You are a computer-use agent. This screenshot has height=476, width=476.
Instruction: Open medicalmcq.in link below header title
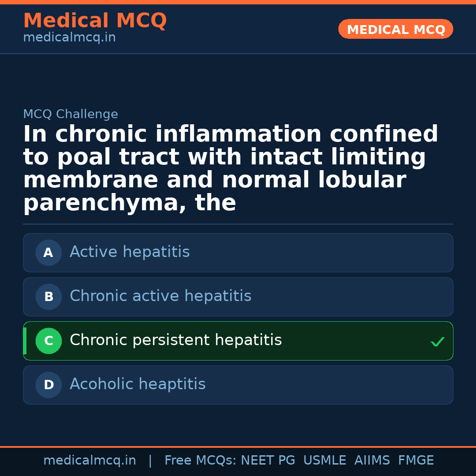[x=69, y=37]
